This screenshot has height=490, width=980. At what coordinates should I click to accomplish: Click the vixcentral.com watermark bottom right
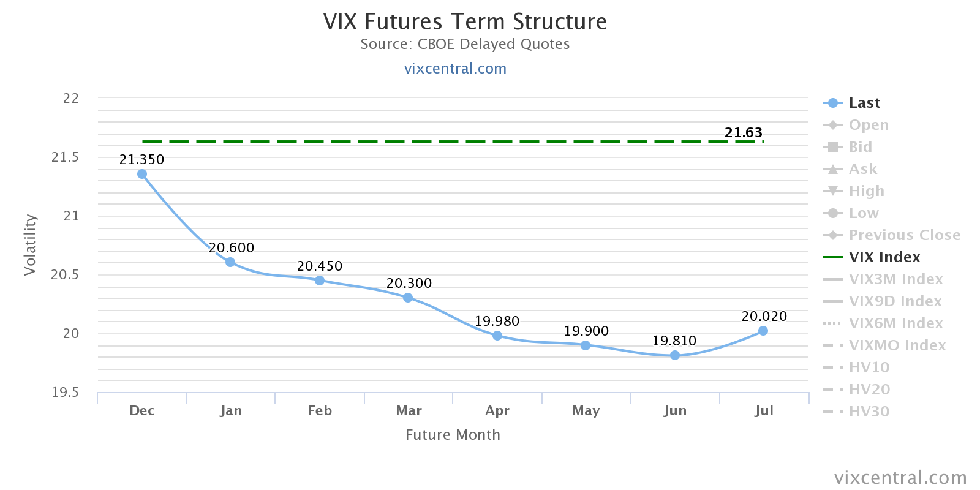[900, 478]
